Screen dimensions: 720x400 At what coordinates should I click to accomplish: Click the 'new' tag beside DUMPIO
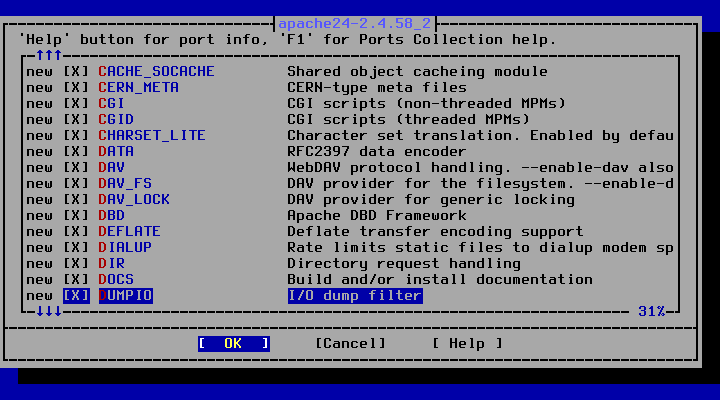[x=39, y=296]
